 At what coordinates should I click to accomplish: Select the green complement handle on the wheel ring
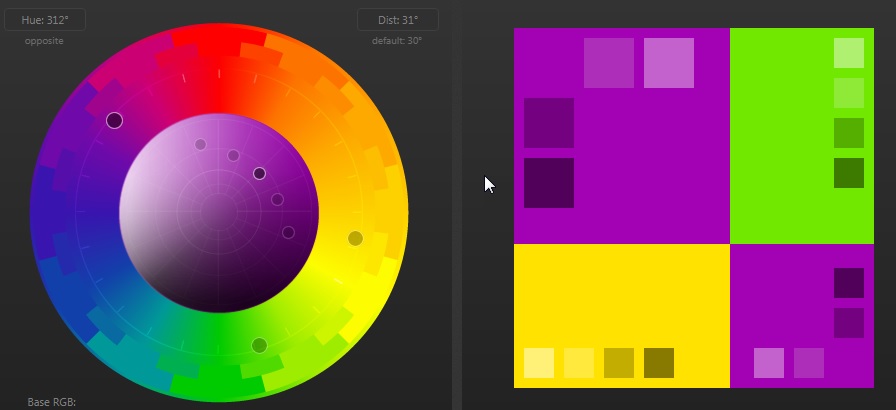tap(259, 345)
